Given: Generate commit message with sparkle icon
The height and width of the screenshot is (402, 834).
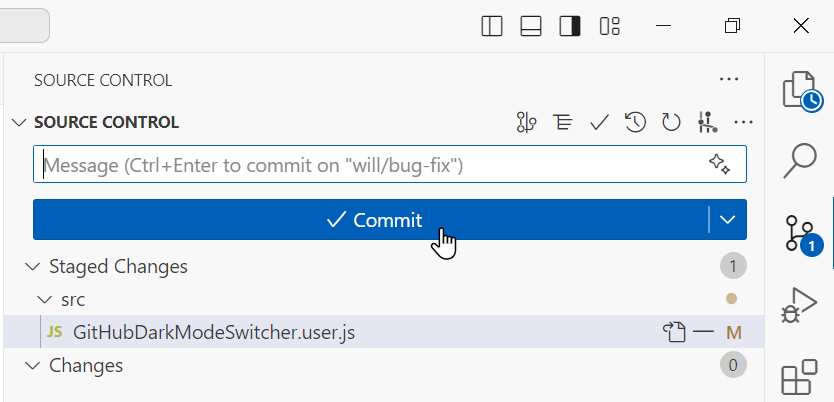Looking at the screenshot, I should pos(719,164).
